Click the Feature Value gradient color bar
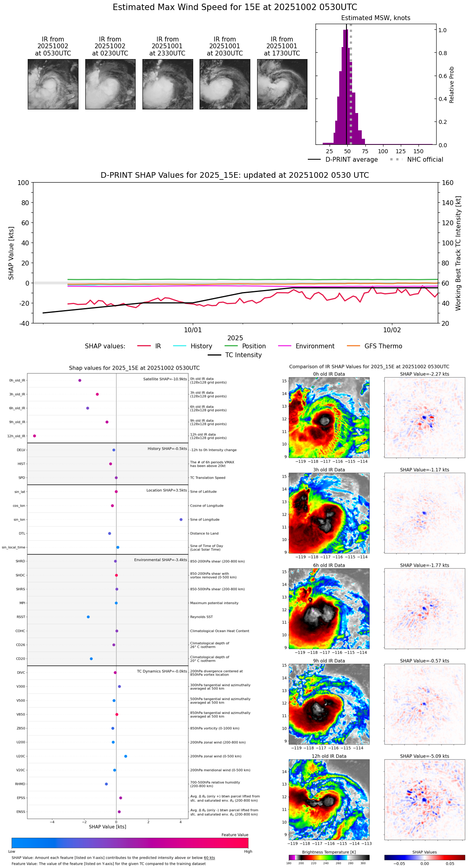Image resolution: width=470 pixels, height=868 pixels. coord(130,843)
